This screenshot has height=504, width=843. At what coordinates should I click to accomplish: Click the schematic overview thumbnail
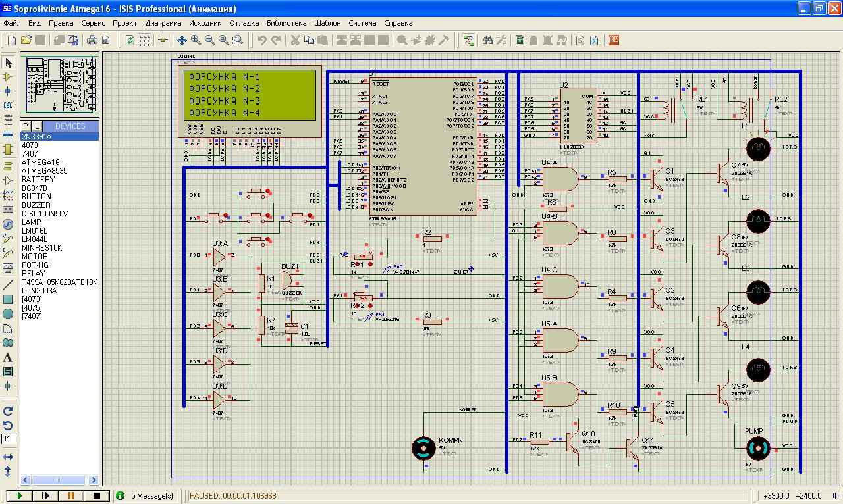59,84
